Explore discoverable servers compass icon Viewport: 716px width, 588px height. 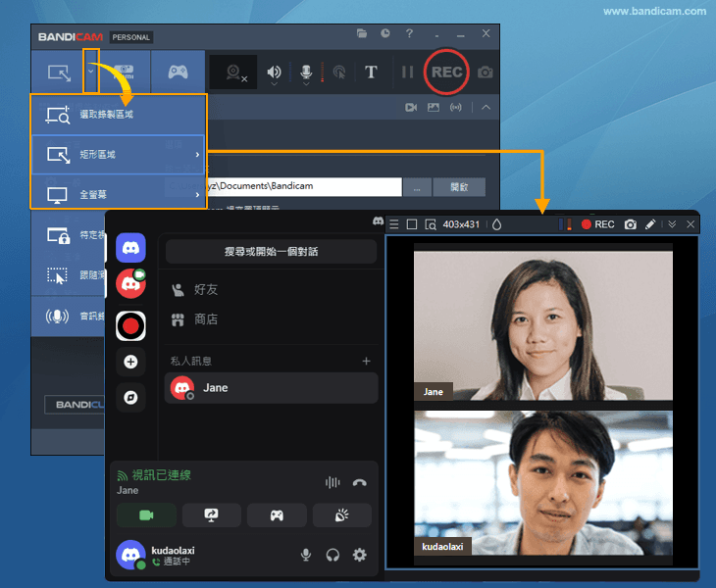[130, 397]
